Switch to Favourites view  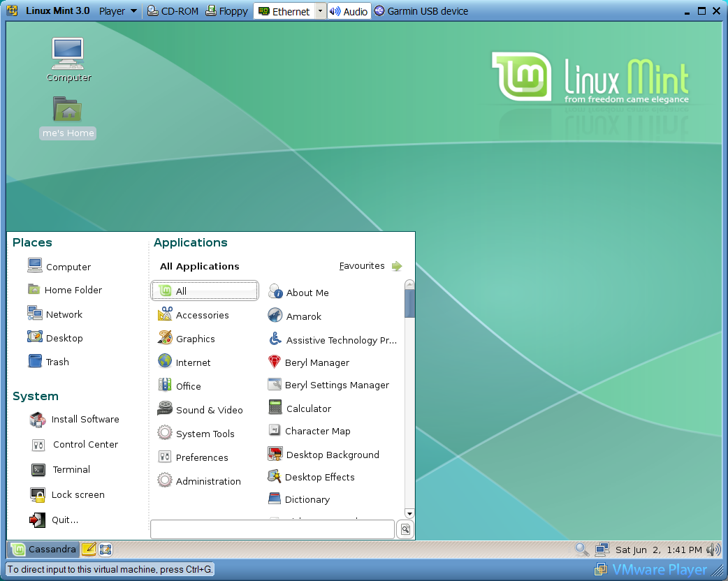pyautogui.click(x=370, y=266)
